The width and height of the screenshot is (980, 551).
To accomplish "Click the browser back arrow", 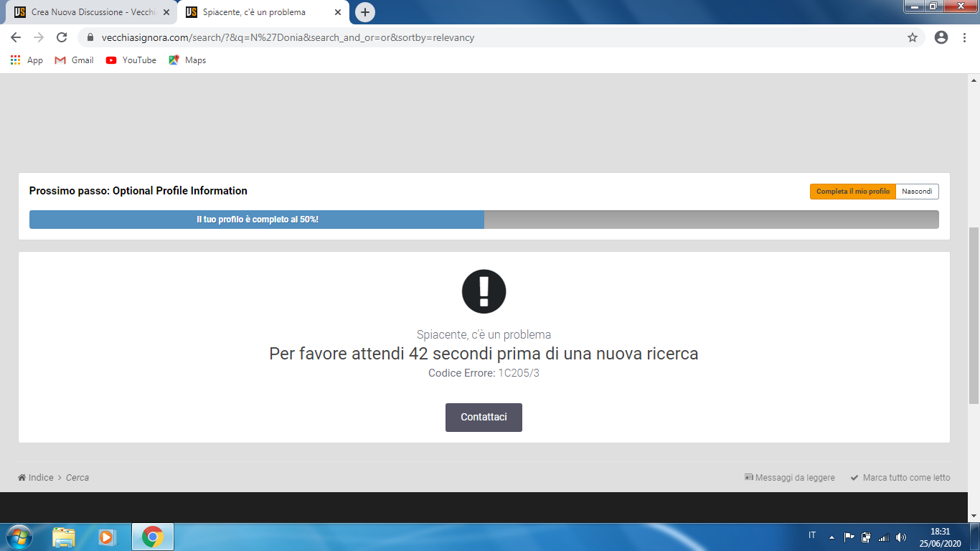I will point(16,37).
